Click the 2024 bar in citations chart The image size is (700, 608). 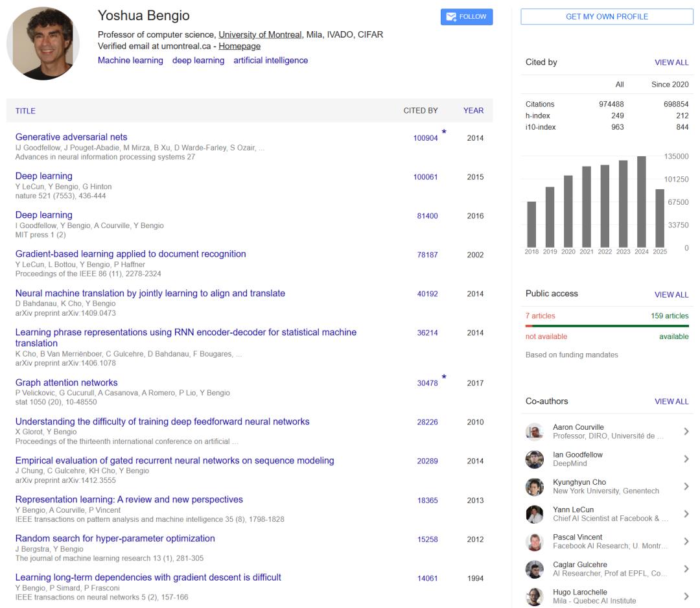(x=642, y=202)
